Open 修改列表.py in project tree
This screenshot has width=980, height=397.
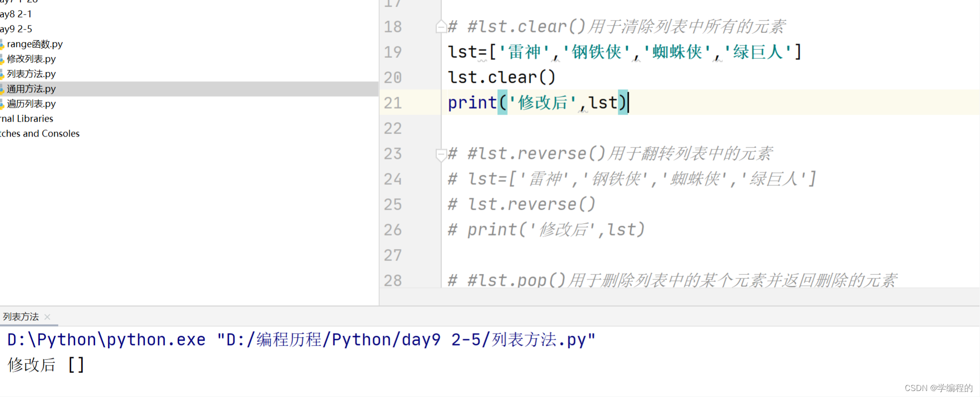tap(31, 59)
